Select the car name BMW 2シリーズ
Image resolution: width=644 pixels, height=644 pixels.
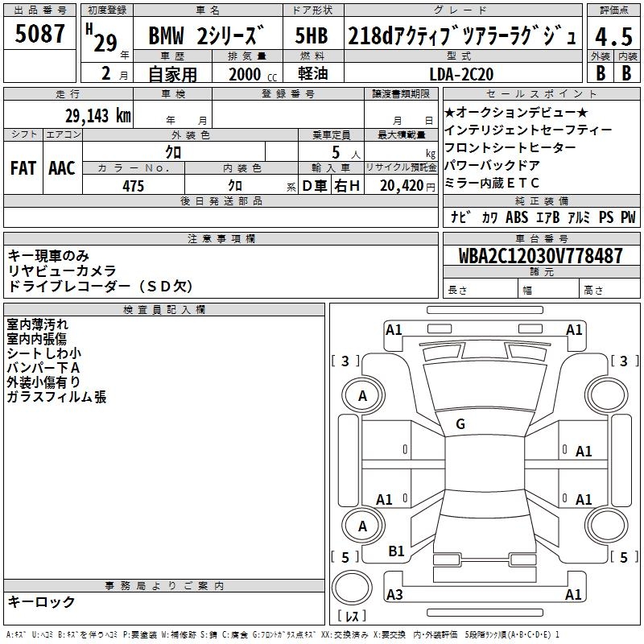point(206,35)
